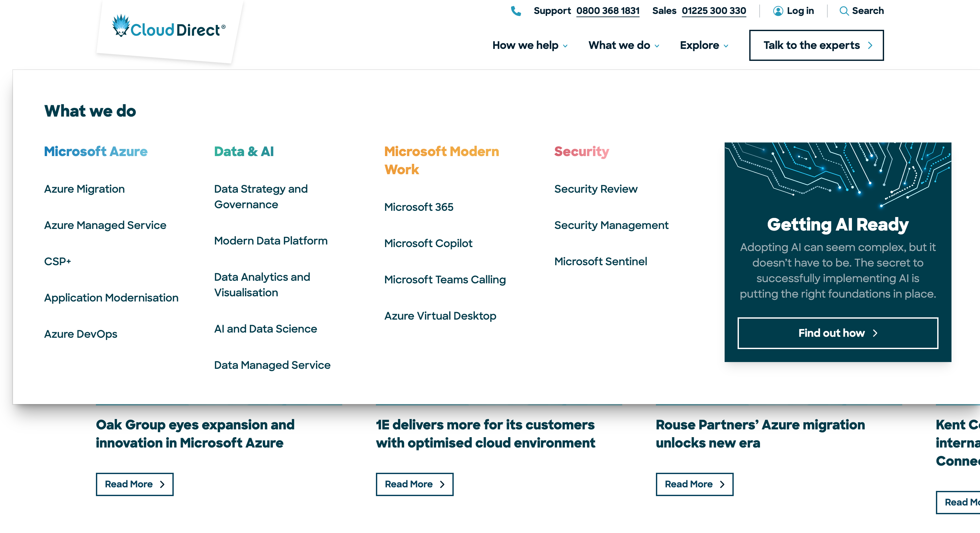Open Modern Data Platform

(271, 241)
